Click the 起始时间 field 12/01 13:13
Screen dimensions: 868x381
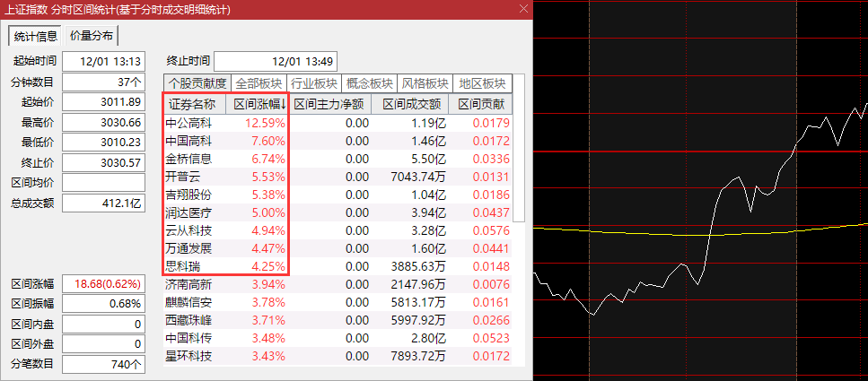point(103,61)
